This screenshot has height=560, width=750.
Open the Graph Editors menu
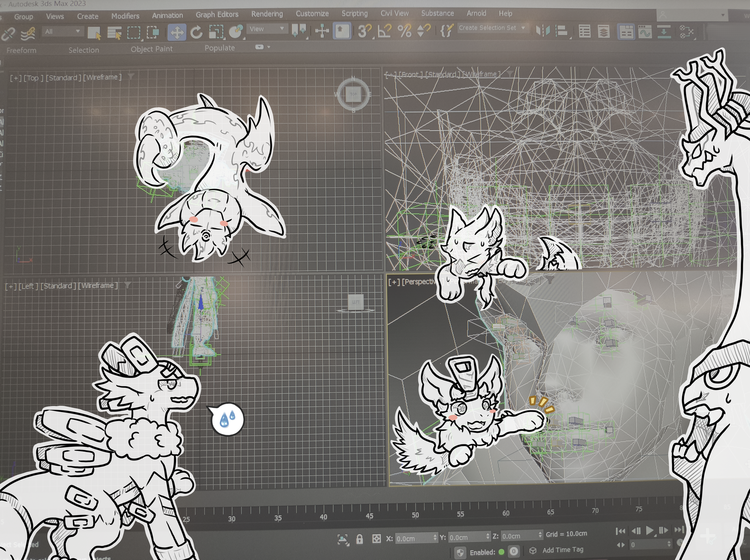pyautogui.click(x=217, y=15)
